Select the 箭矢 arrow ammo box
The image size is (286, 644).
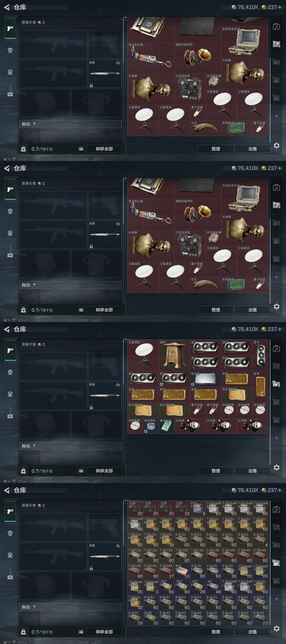tap(182, 570)
